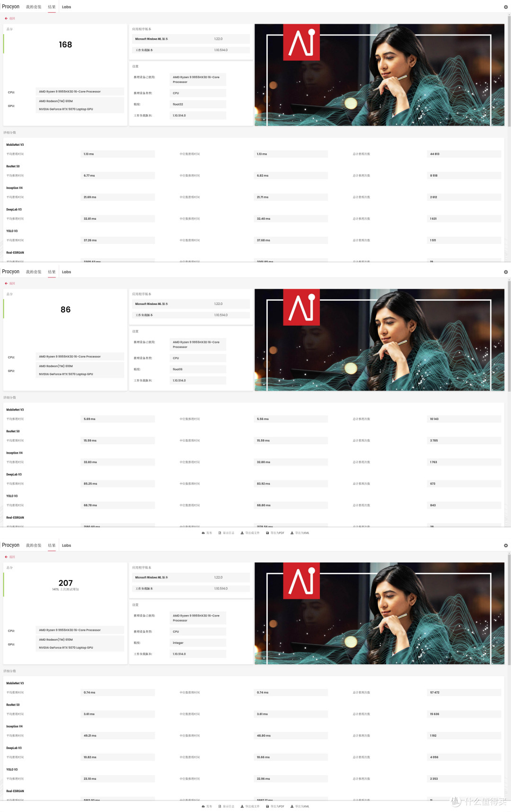
Task: Open 我的套装 tab in the 168-score window
Action: point(34,7)
